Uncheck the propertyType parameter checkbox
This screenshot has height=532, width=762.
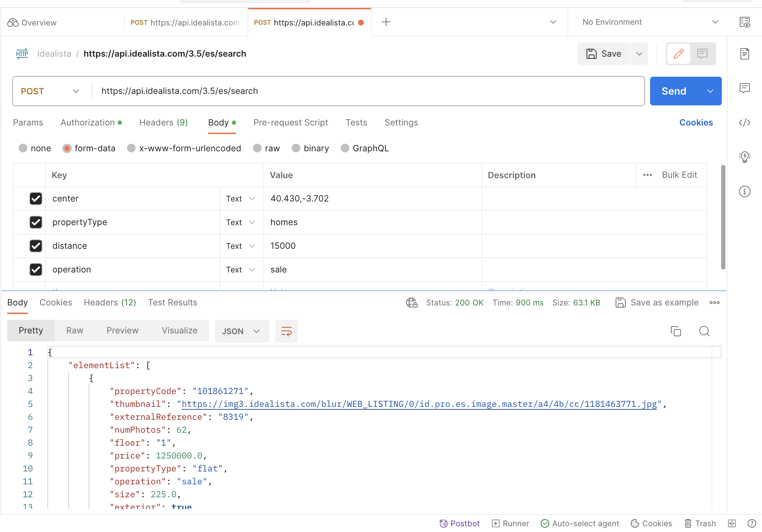[x=36, y=222]
